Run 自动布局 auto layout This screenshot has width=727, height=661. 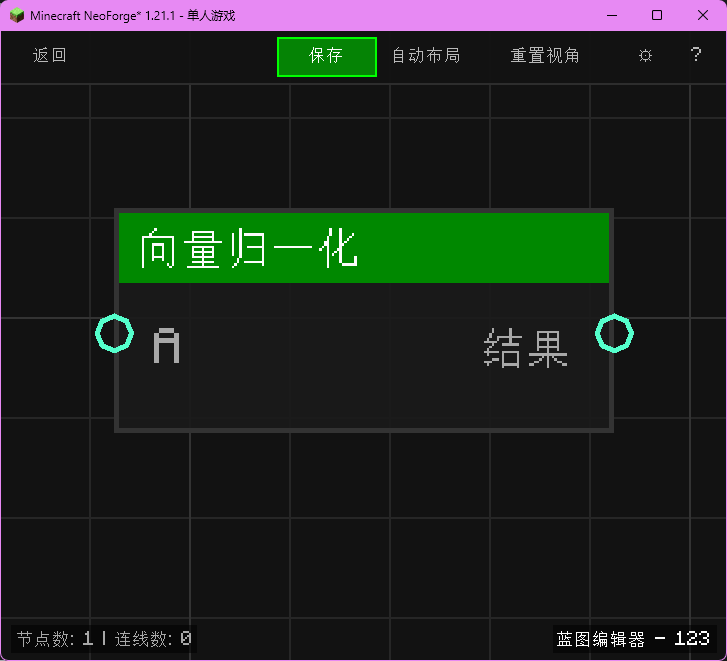click(426, 56)
